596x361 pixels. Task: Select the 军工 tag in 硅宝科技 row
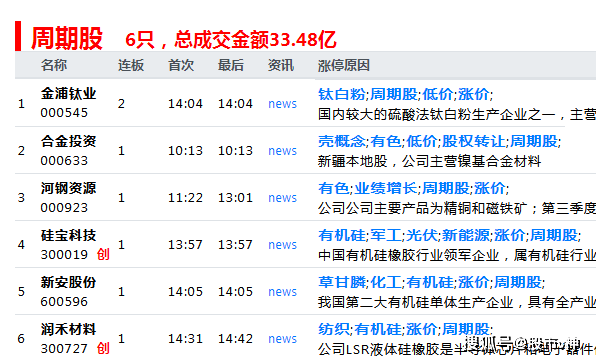pos(386,236)
